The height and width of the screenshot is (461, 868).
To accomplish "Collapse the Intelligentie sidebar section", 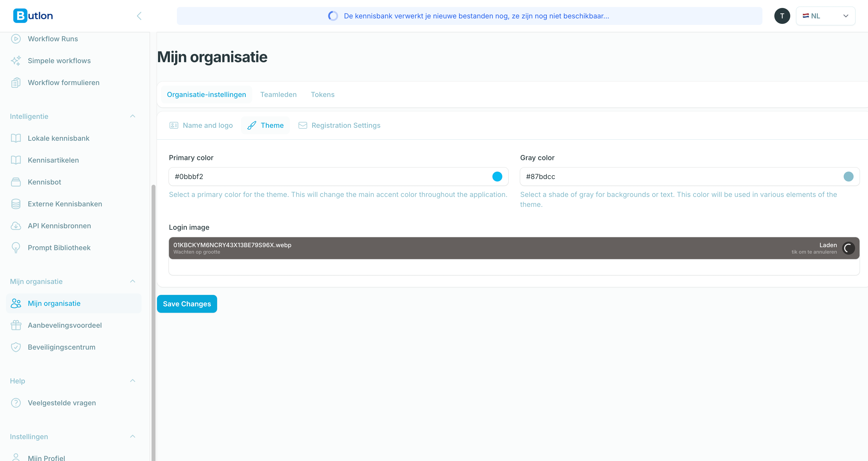I will 132,116.
